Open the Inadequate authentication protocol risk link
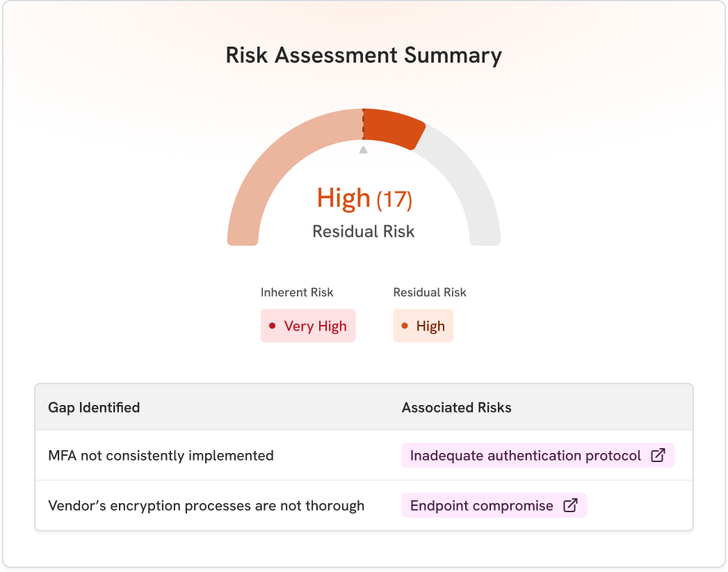 click(x=525, y=455)
